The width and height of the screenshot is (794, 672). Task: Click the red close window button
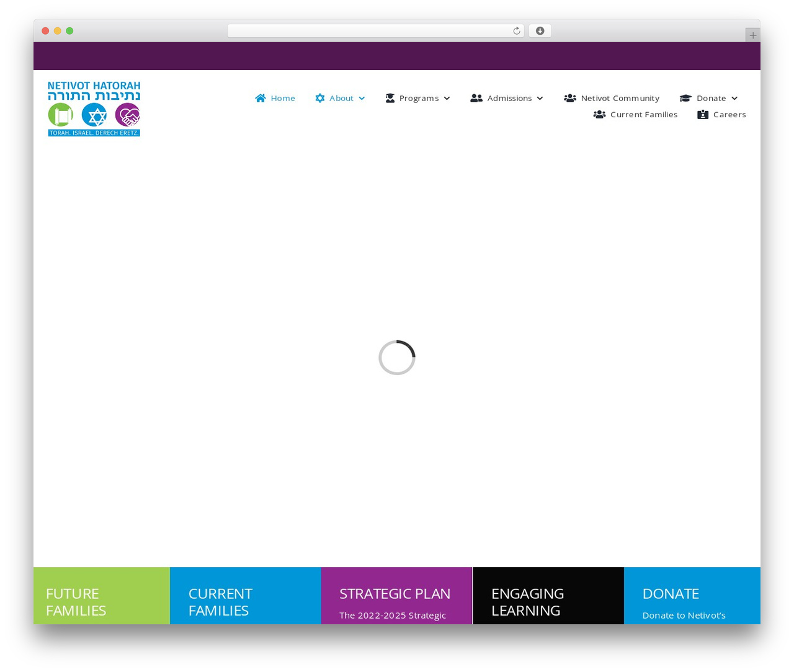point(45,31)
